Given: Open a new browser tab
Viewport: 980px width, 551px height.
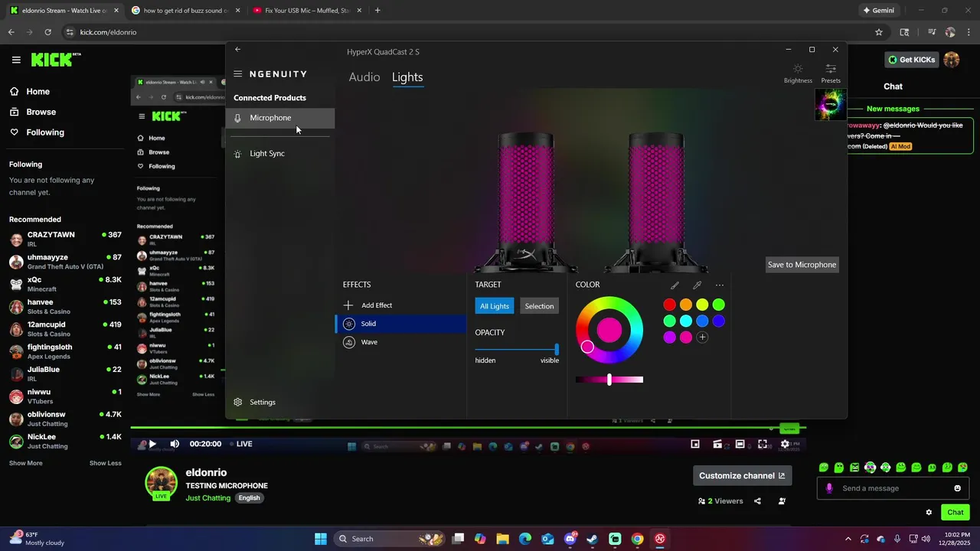Looking at the screenshot, I should click(x=377, y=11).
